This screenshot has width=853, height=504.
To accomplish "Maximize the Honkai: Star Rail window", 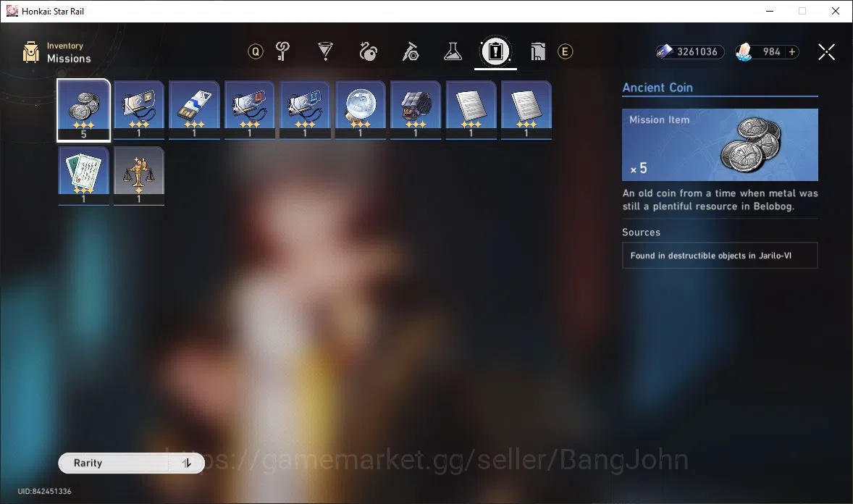I will (x=802, y=11).
